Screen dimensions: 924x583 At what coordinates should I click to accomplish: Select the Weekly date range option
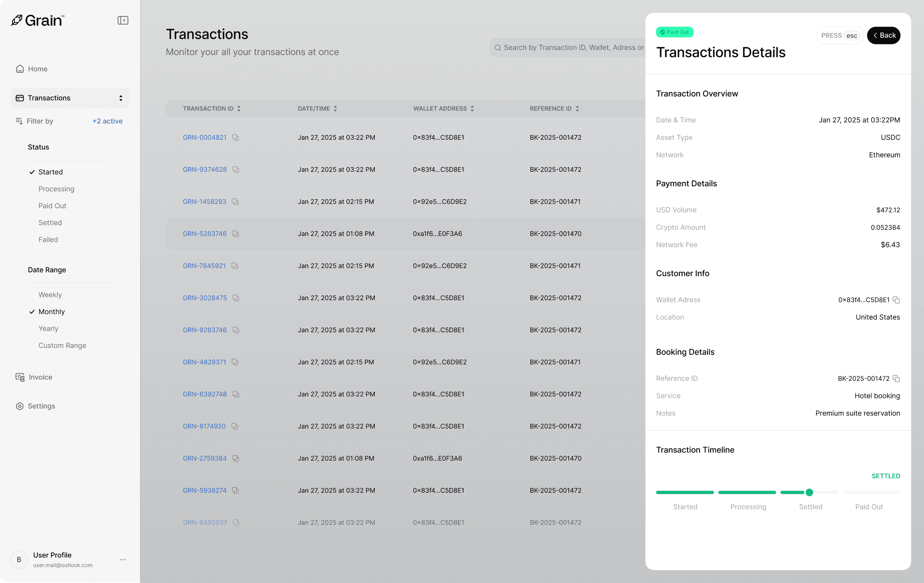pos(50,295)
